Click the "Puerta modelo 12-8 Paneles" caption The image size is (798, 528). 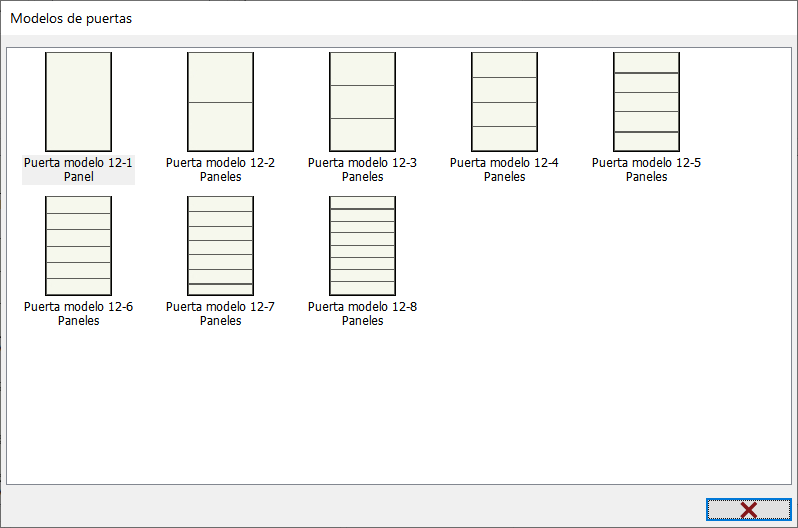pyautogui.click(x=362, y=314)
